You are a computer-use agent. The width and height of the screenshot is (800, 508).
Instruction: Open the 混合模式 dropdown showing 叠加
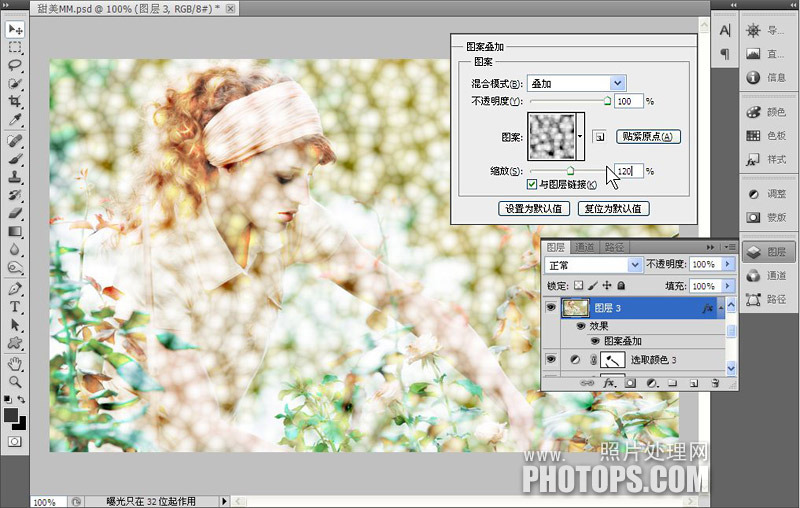577,83
